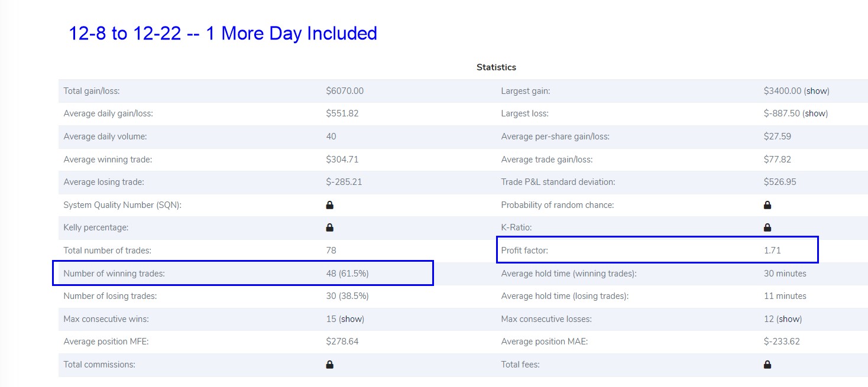Click the Average winning trade value $304.71

click(x=342, y=160)
